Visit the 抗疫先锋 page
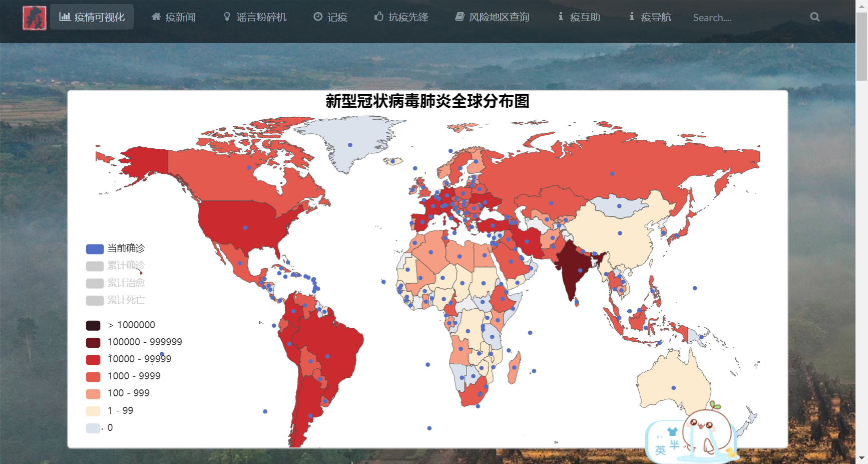This screenshot has height=464, width=868. (401, 17)
